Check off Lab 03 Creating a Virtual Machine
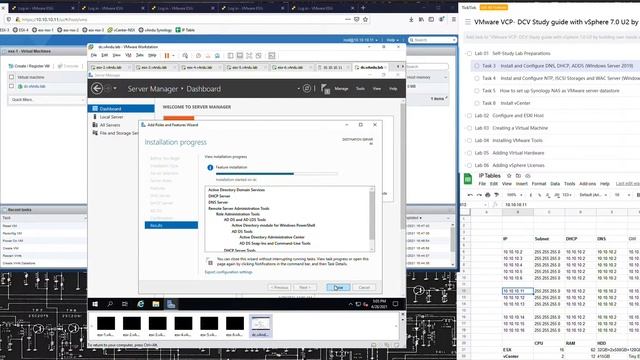Viewport: 640px width, 360px height. point(469,128)
